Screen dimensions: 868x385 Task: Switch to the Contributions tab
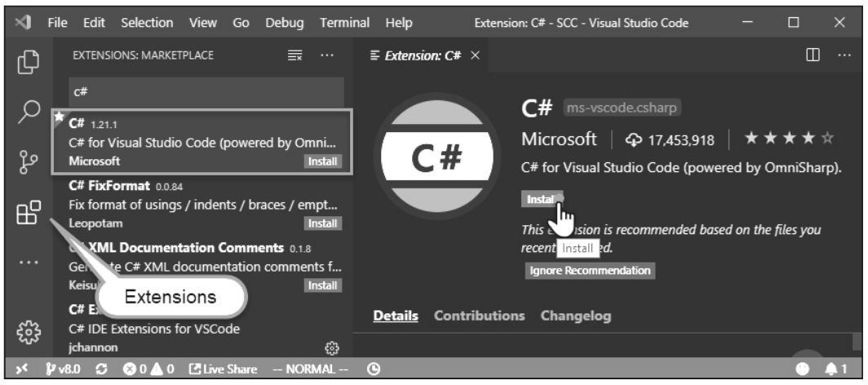(x=479, y=316)
